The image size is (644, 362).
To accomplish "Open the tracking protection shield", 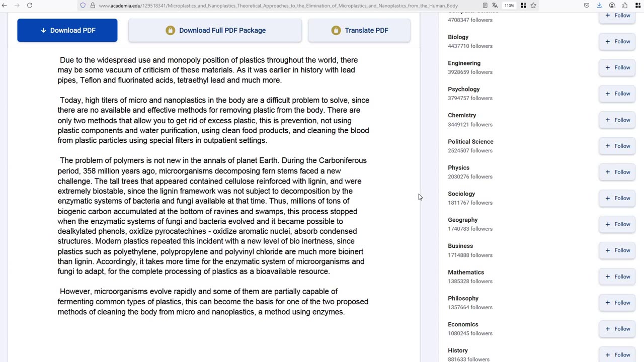I will click(x=83, y=6).
